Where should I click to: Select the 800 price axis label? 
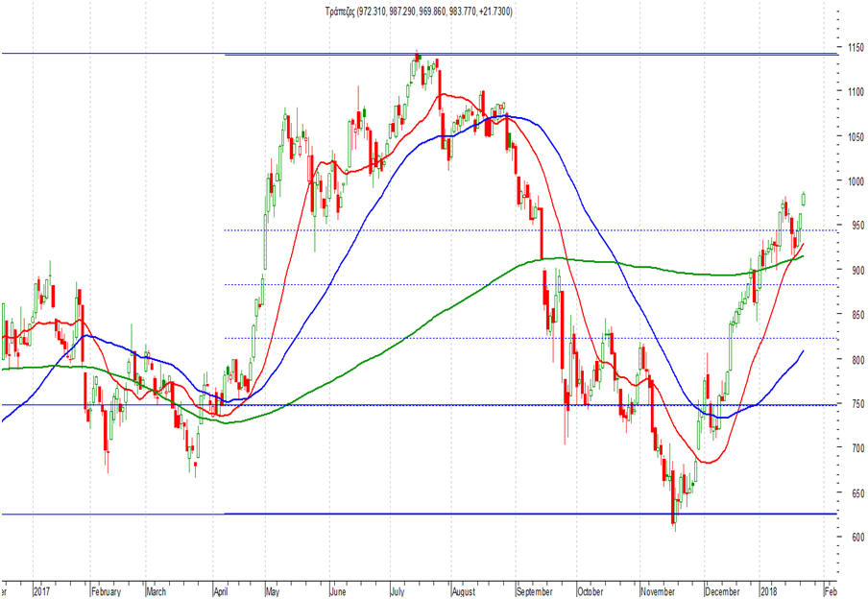pyautogui.click(x=858, y=360)
